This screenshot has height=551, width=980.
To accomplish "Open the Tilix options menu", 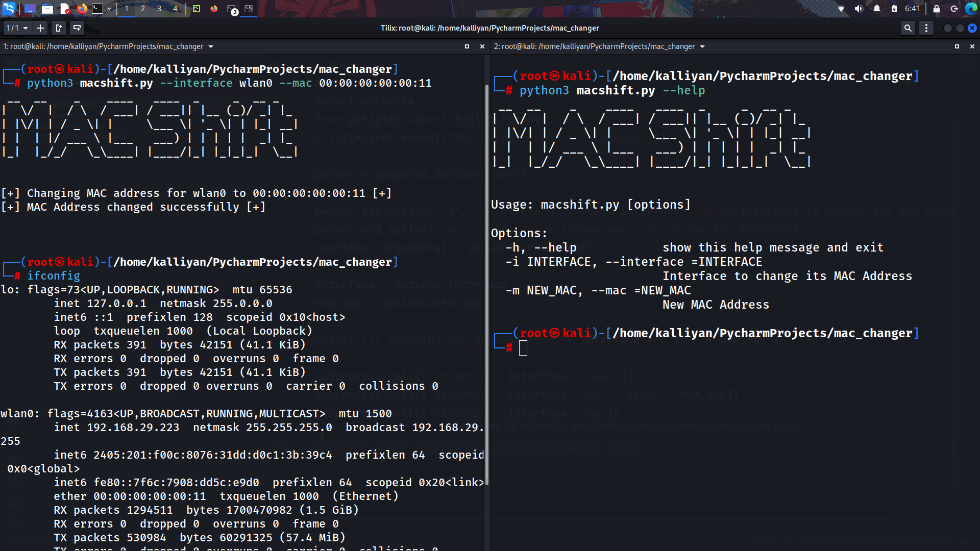I will (926, 28).
